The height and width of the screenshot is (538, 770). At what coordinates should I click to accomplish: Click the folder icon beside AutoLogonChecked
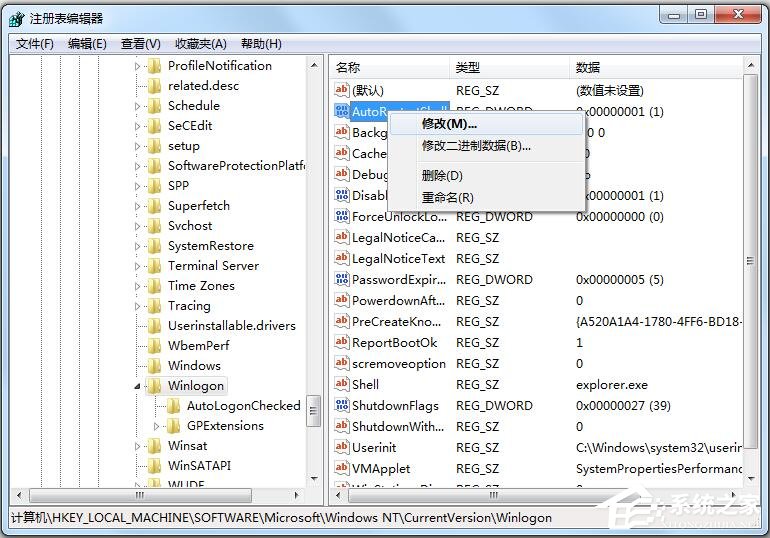click(x=173, y=406)
